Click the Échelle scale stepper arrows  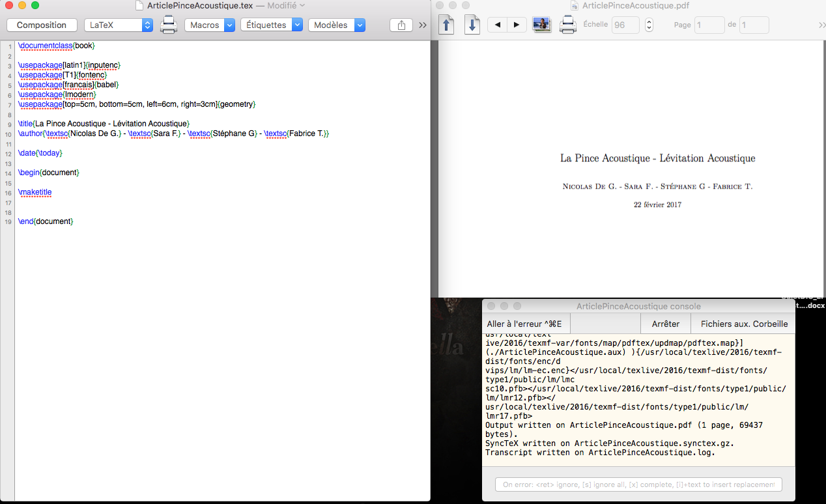[x=649, y=25]
